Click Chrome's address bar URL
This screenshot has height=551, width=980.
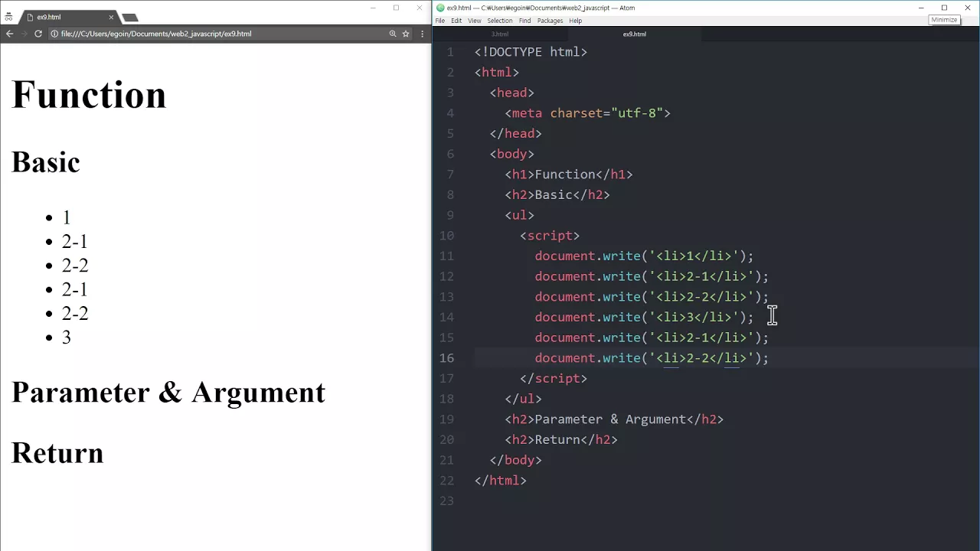coord(156,34)
